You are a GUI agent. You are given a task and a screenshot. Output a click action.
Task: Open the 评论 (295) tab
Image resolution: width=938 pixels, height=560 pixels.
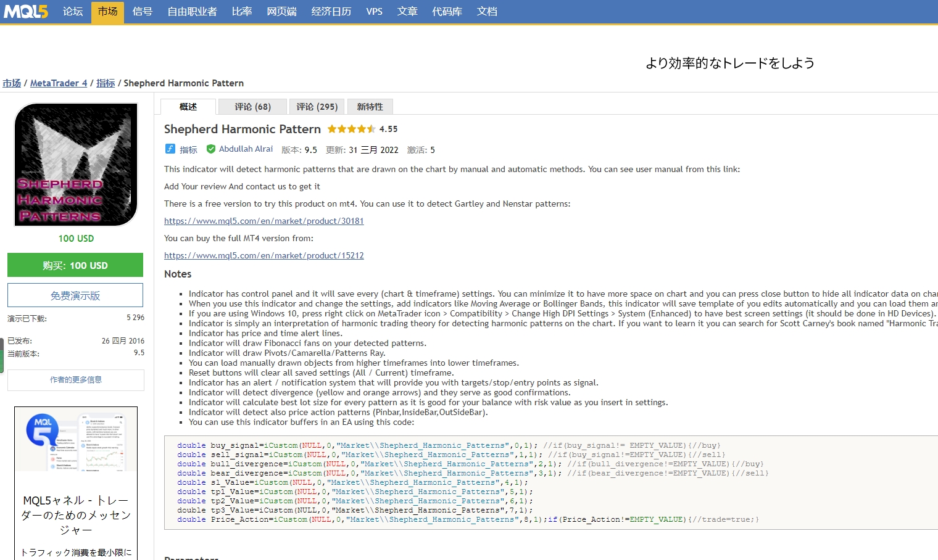(x=317, y=107)
